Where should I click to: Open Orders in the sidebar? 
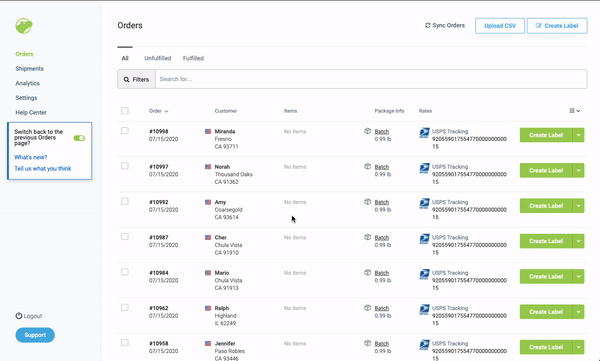[24, 54]
